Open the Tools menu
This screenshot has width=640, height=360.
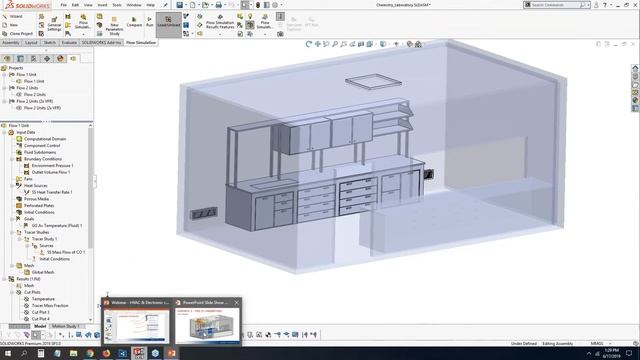tap(117, 5)
